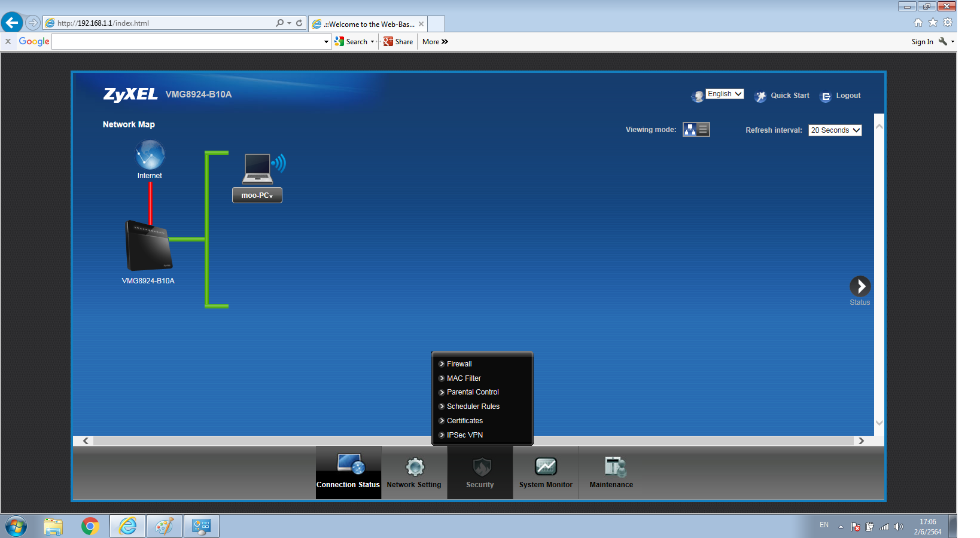Click the Status right arrow icon
The width and height of the screenshot is (980, 538).
pyautogui.click(x=860, y=286)
